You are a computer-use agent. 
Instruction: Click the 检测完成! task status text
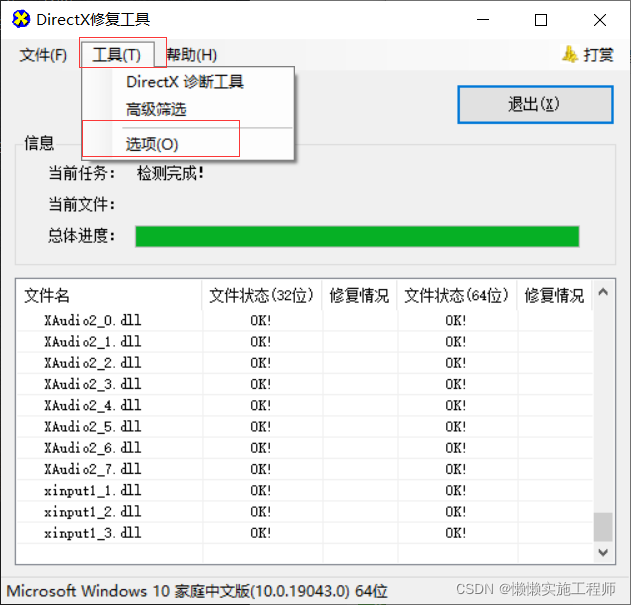click(x=171, y=173)
